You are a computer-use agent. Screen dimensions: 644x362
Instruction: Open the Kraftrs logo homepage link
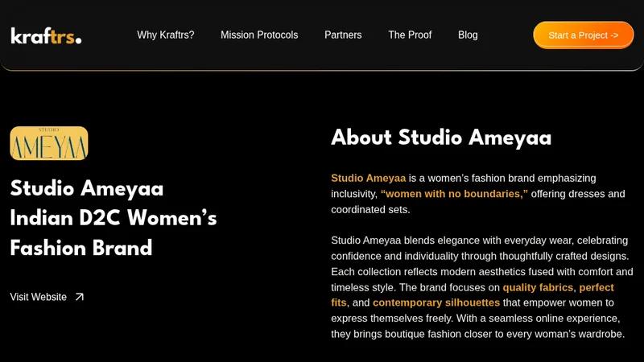click(x=46, y=35)
